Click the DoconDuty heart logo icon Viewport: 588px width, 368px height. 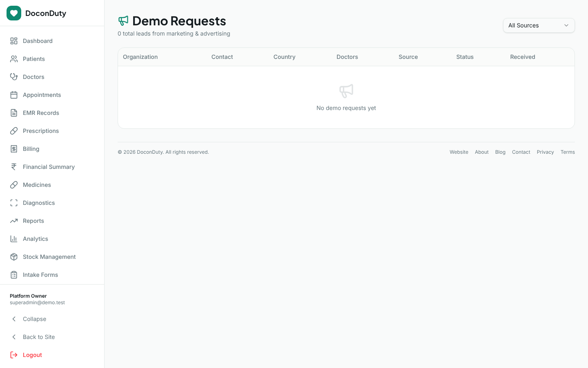tap(14, 13)
